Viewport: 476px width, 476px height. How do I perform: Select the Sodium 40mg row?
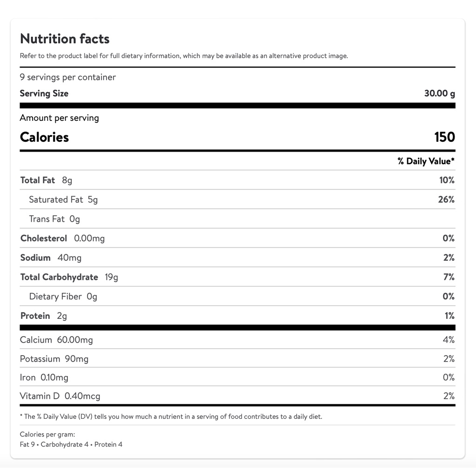pos(51,258)
